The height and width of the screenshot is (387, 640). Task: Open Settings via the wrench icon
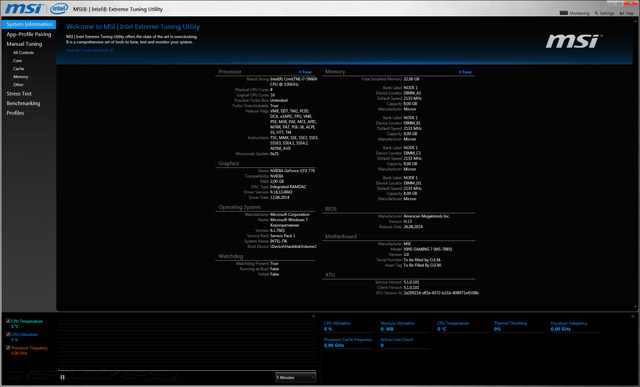tap(596, 13)
